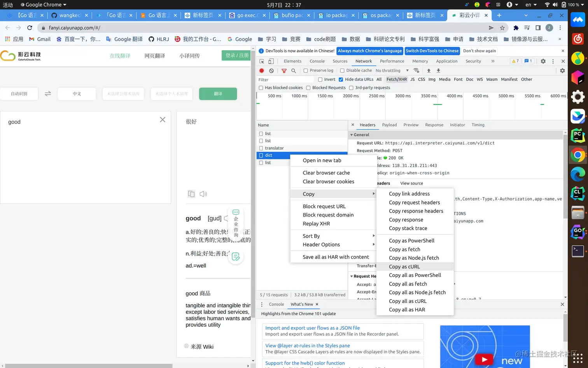
Task: Click the swap languages arrows icon
Action: 48,94
